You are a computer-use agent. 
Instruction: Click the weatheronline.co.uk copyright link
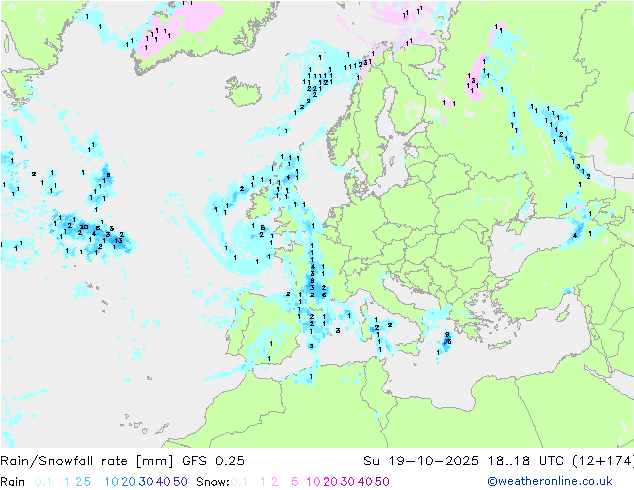(550, 482)
